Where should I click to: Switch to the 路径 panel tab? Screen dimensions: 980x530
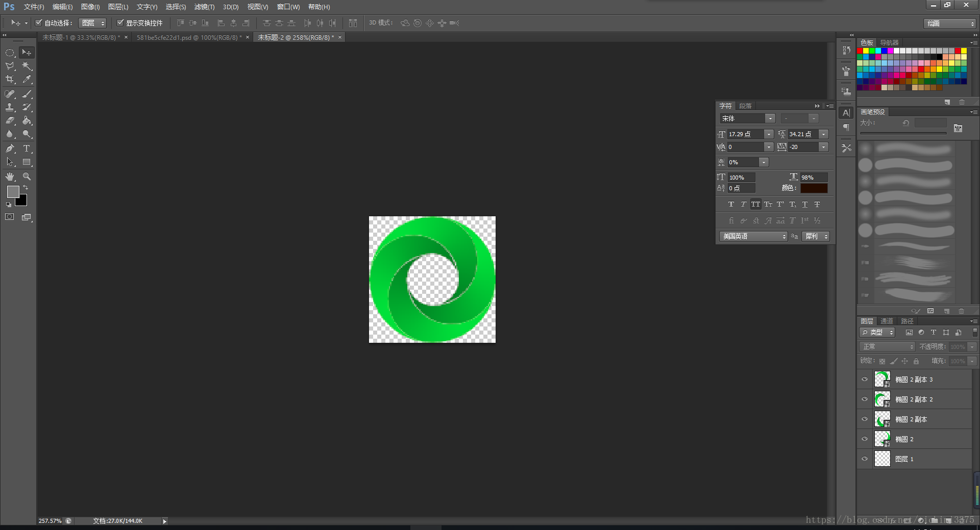pyautogui.click(x=907, y=321)
